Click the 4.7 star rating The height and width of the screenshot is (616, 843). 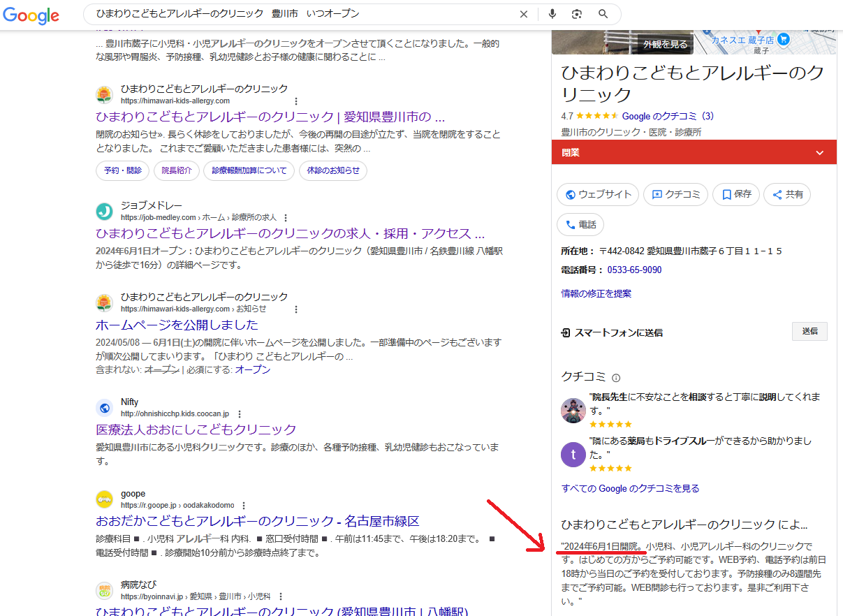click(x=589, y=116)
